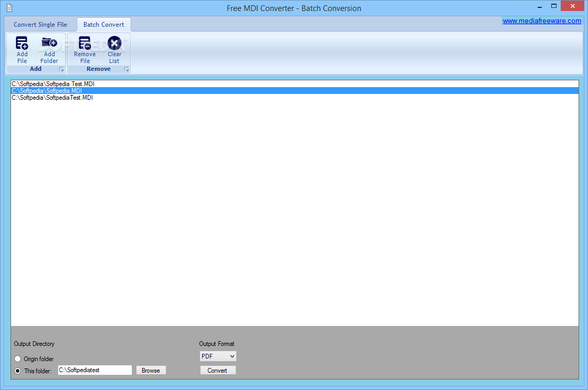This screenshot has width=588, height=390.
Task: Click the Clear List icon
Action: (114, 43)
